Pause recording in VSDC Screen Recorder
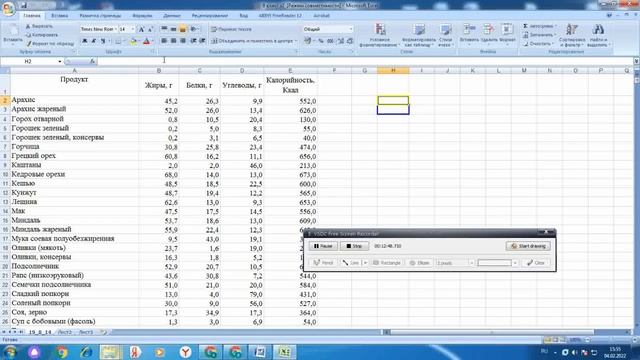 [x=323, y=246]
